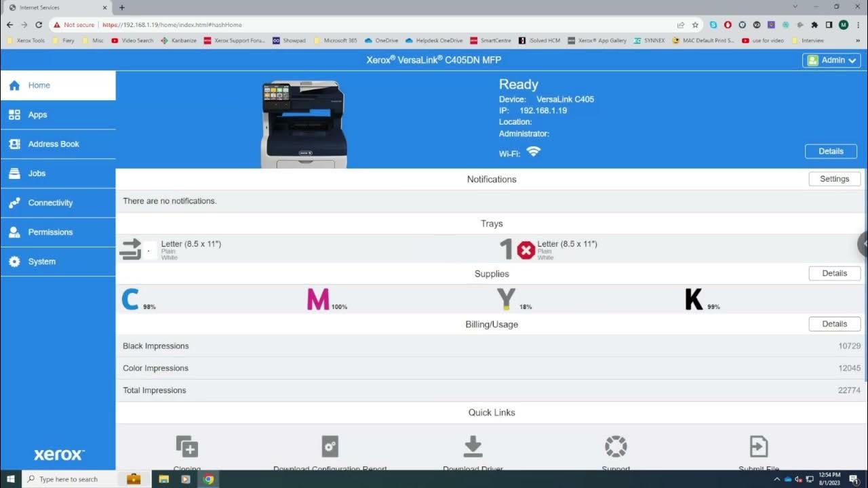Open the Microsoft 365 bookmark folder
The width and height of the screenshot is (868, 488).
336,41
